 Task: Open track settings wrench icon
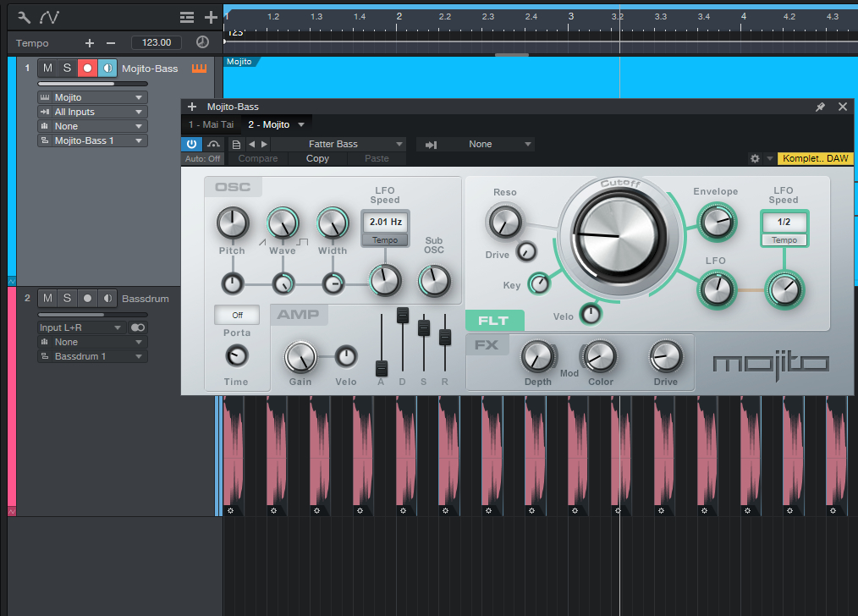coord(25,17)
